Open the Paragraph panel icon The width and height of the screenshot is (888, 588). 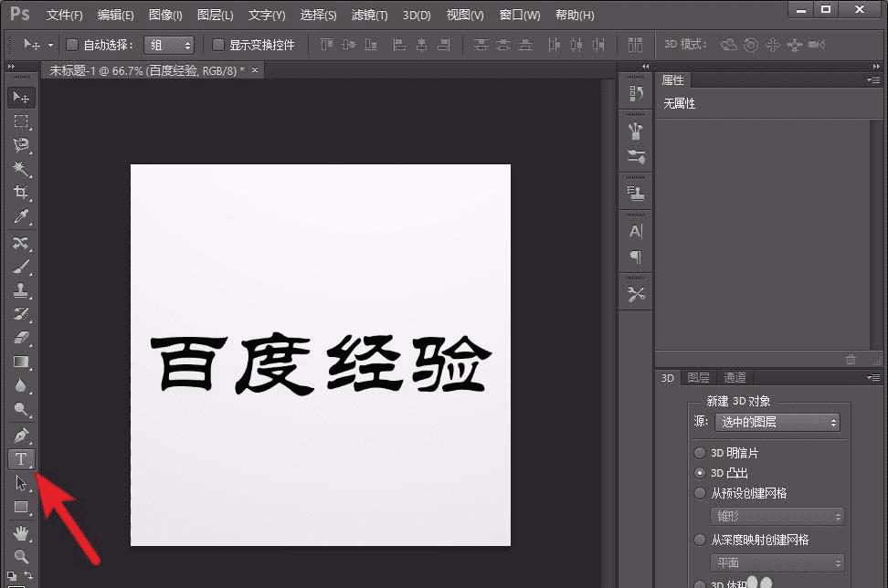click(x=636, y=257)
